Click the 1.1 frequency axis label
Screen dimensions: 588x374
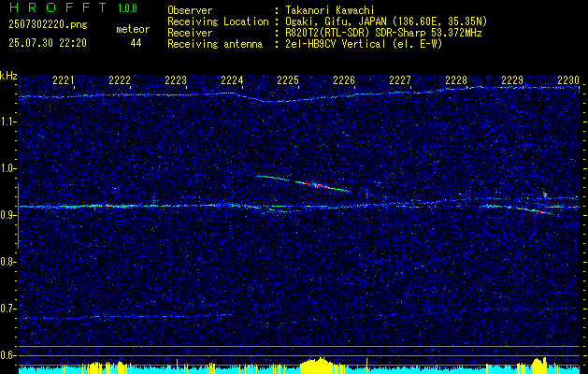(8, 122)
